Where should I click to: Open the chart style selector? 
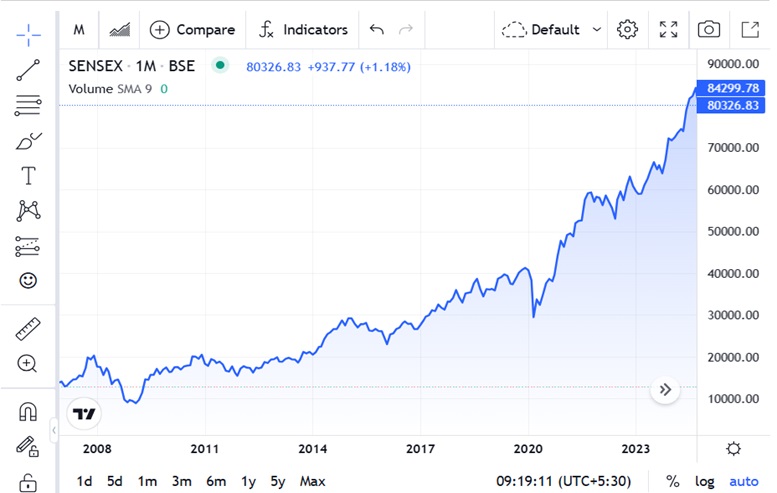[119, 30]
